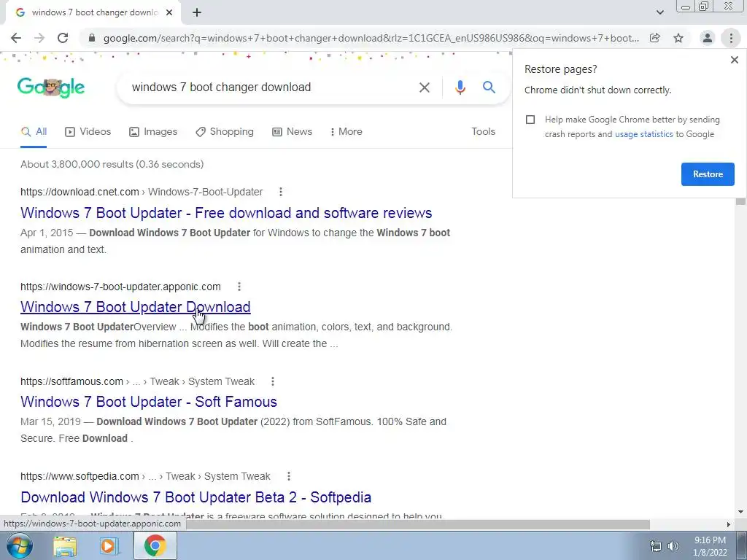The width and height of the screenshot is (747, 560).
Task: View site info via the padlock icon
Action: pyautogui.click(x=92, y=38)
